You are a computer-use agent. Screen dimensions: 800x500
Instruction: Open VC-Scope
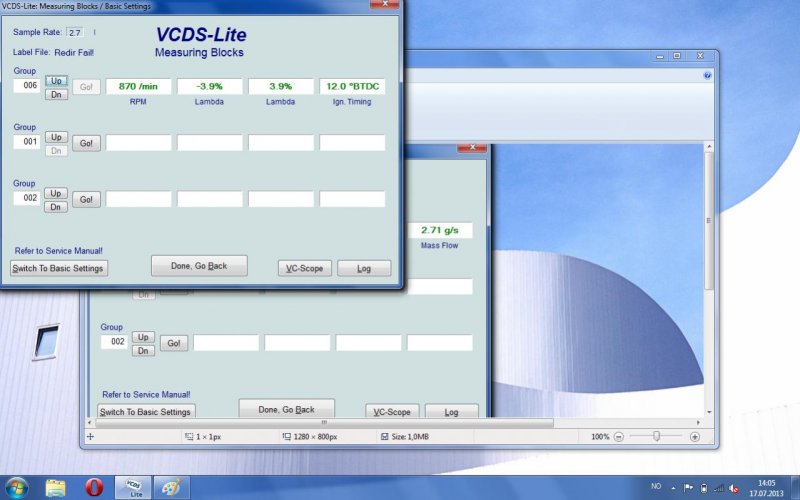tap(304, 268)
